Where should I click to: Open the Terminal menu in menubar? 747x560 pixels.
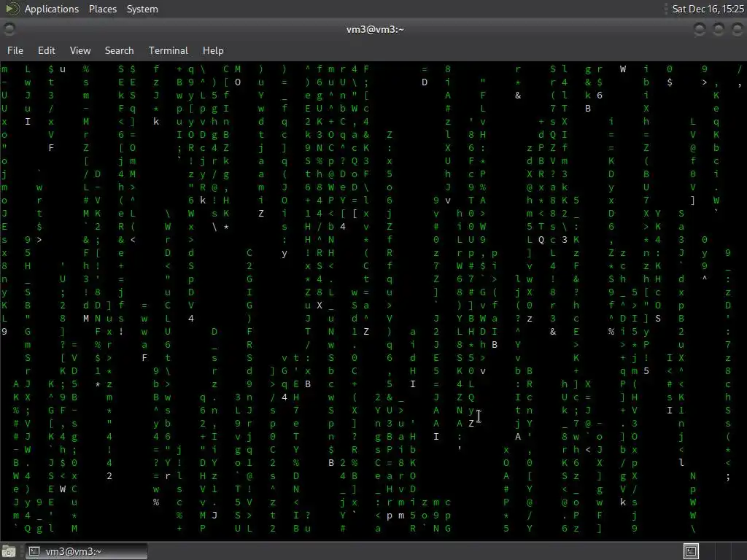tap(169, 50)
